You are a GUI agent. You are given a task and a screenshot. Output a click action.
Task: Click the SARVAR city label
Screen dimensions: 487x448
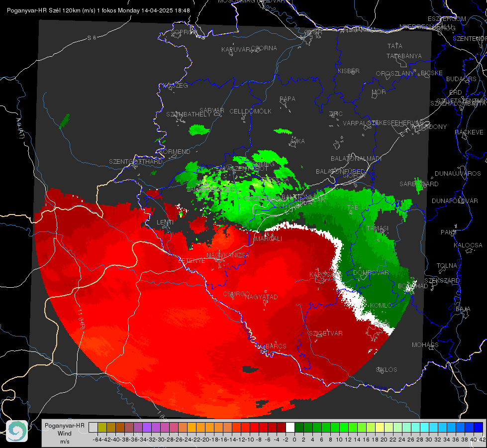click(212, 111)
